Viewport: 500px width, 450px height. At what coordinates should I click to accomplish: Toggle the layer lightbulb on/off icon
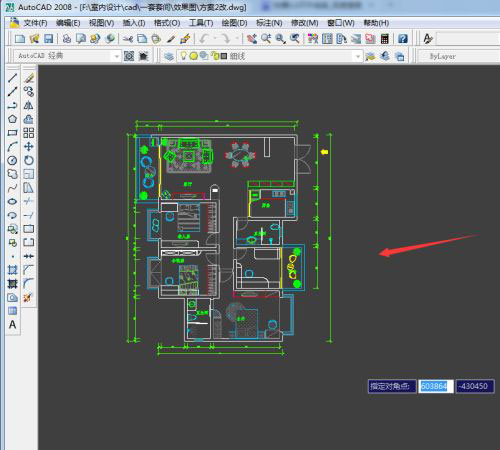(x=183, y=56)
